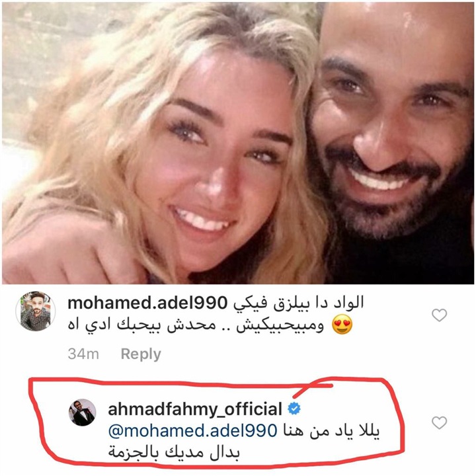Viewport: 476px width, 476px height.
Task: Visit the ahmadfahmy_official username link
Action: click(195, 409)
